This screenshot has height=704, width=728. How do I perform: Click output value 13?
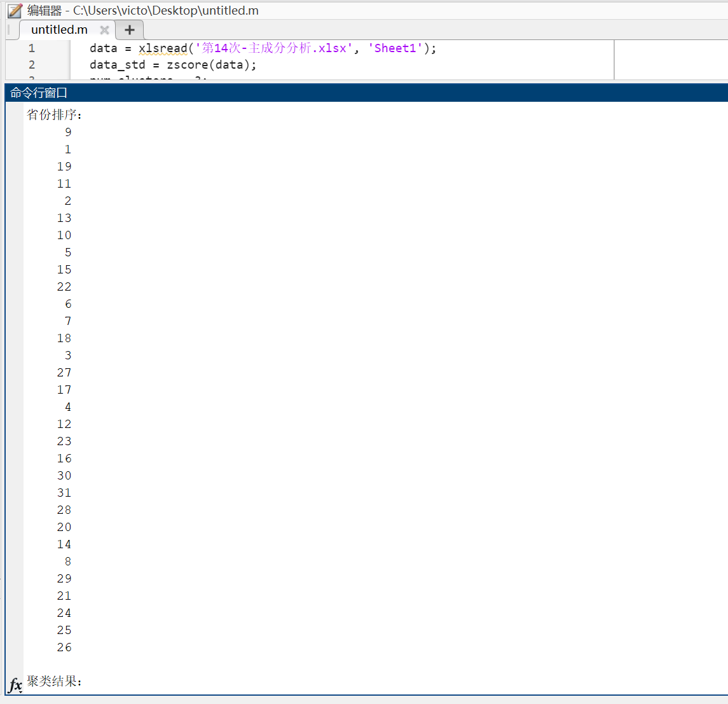pyautogui.click(x=64, y=218)
